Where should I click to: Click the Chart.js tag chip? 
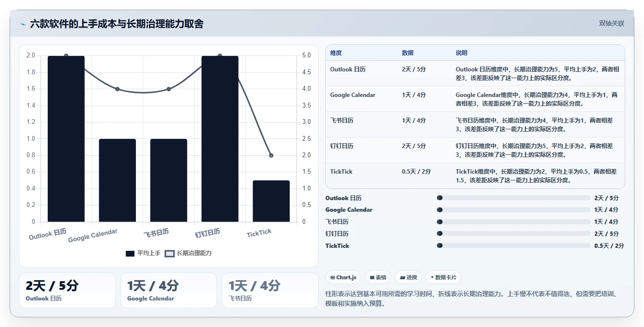343,277
